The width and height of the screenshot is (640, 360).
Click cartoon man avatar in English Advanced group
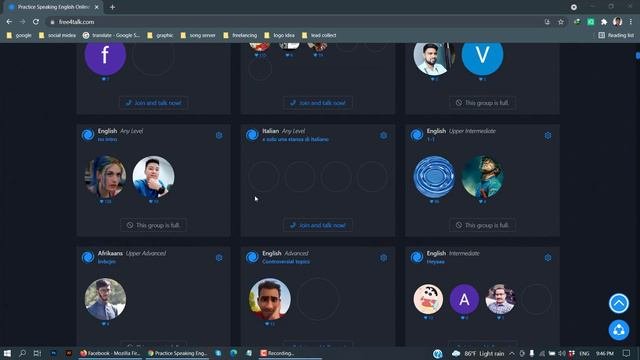tap(270, 299)
